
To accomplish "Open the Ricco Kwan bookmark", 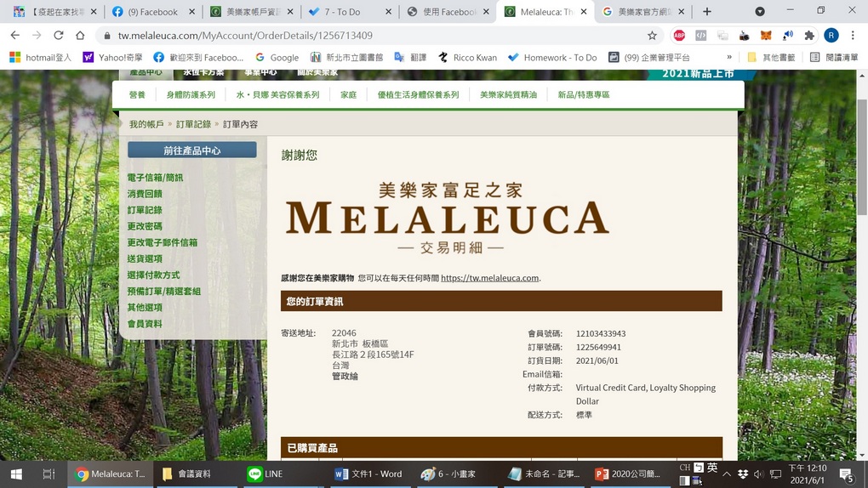I will tap(467, 58).
